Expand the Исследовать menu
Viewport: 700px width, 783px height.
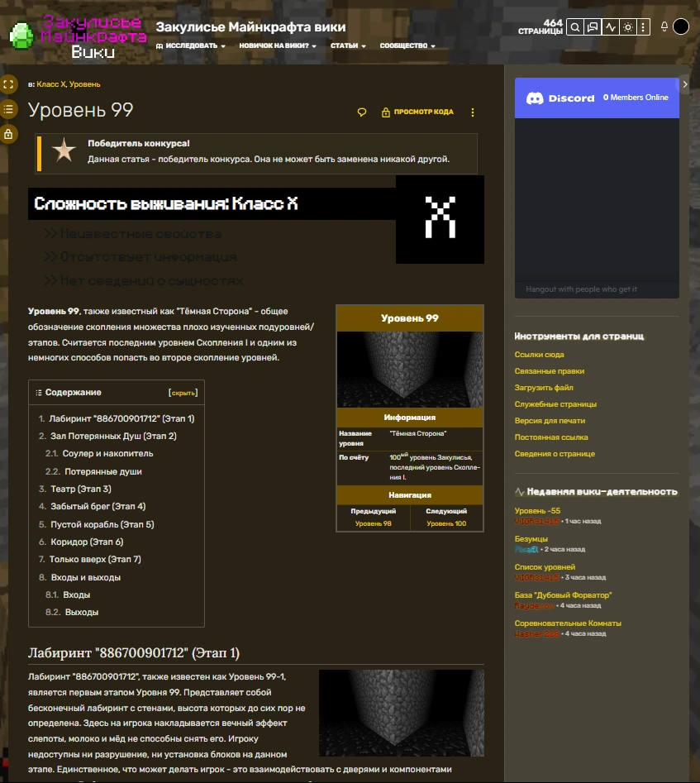click(191, 45)
